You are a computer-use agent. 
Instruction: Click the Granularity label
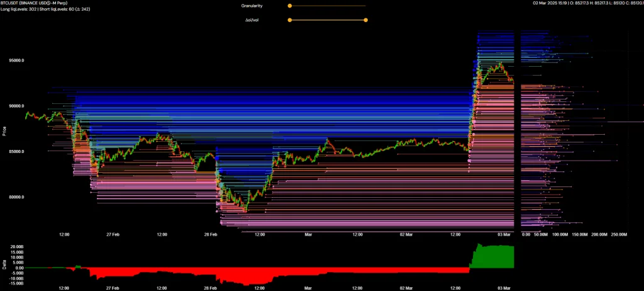tap(252, 6)
